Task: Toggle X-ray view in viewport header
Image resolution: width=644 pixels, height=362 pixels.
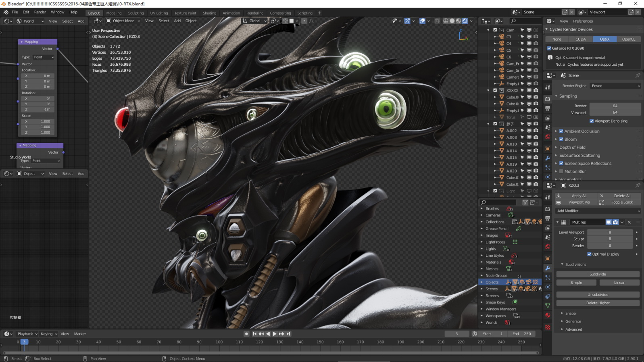Action: [x=437, y=21]
